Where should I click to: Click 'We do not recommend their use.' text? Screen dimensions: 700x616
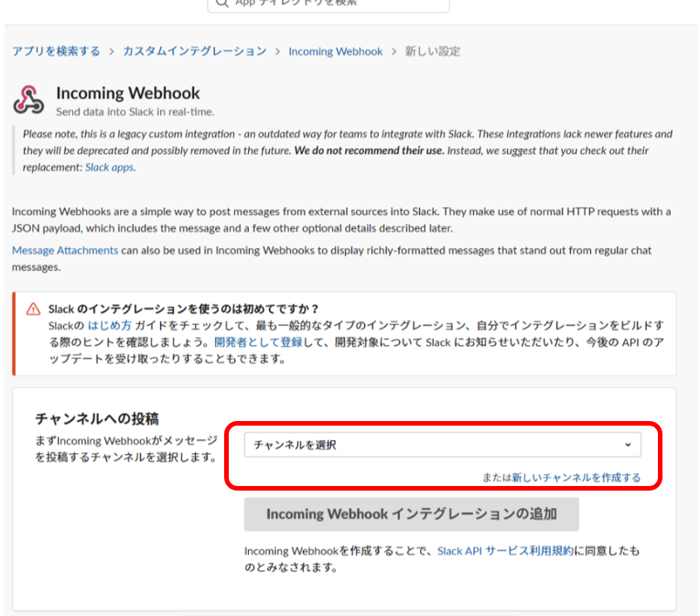click(369, 150)
